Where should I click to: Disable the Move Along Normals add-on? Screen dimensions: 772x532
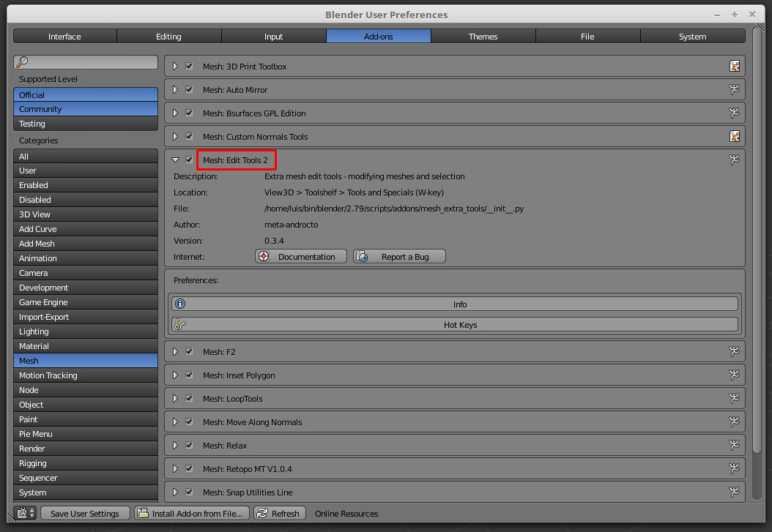(x=189, y=422)
